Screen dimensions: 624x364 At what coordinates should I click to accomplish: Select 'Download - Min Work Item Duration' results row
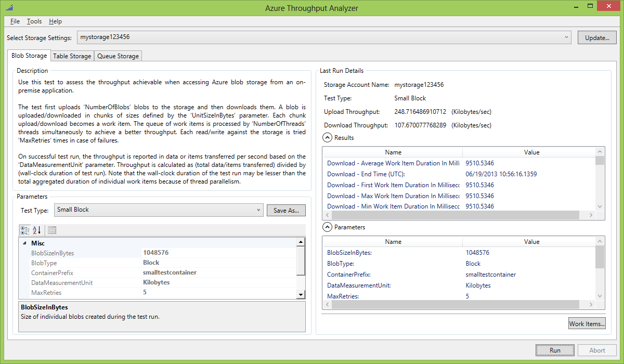click(459, 206)
